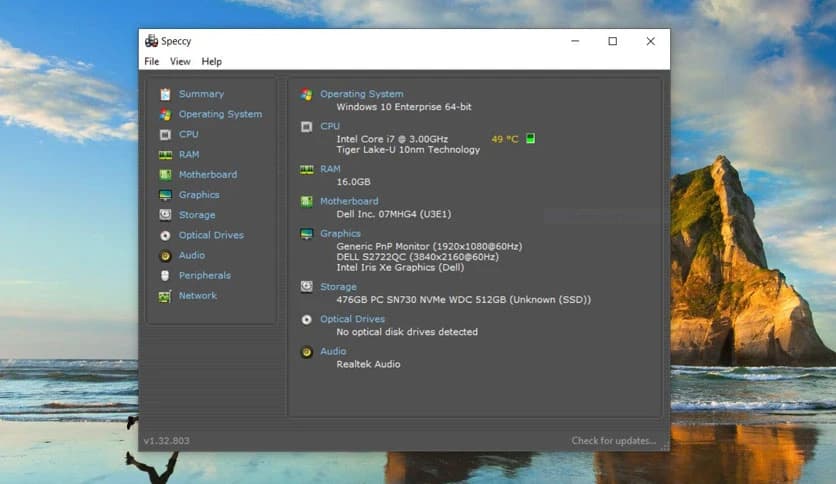Open the View menu

click(180, 61)
